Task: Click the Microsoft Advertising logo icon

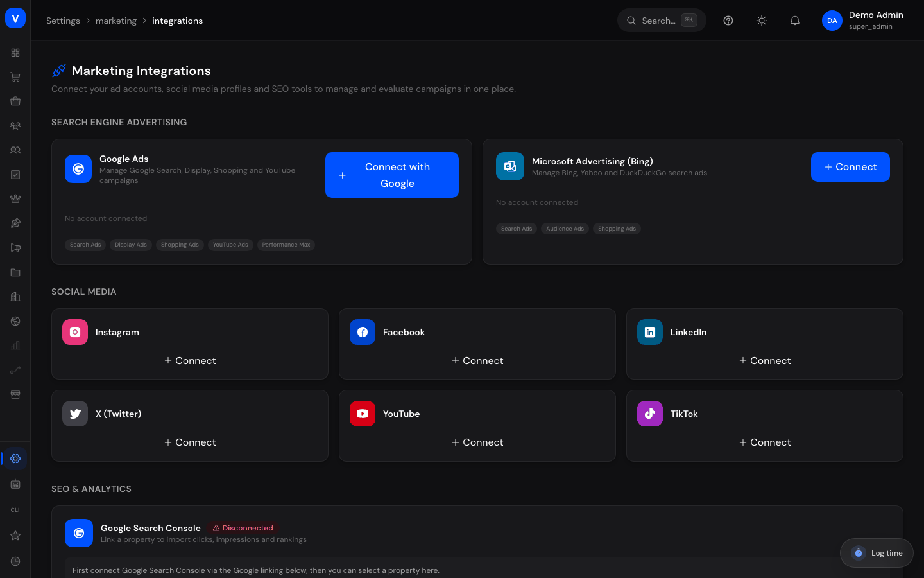Action: click(x=510, y=166)
